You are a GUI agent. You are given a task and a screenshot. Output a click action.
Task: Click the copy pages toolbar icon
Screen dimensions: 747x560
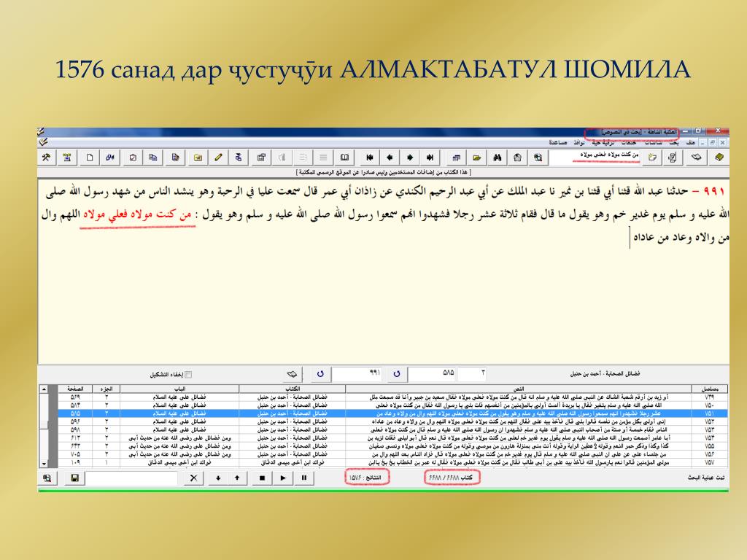[x=153, y=157]
